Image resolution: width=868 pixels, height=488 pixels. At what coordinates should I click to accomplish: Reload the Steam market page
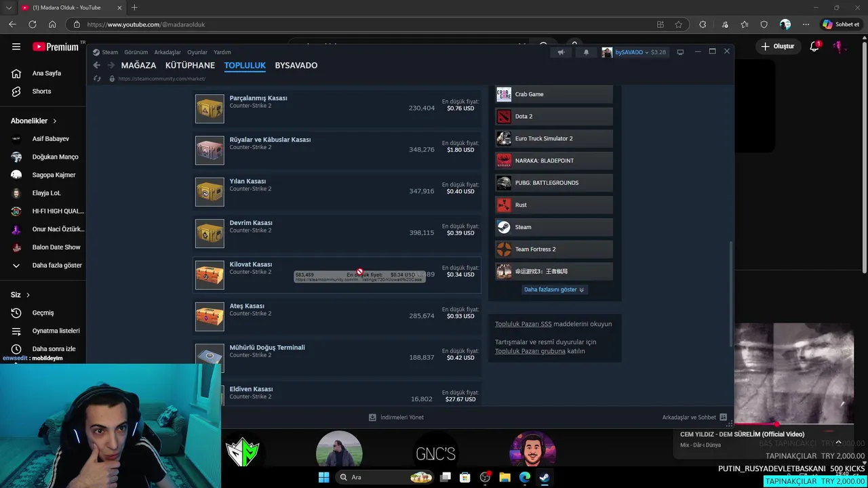97,79
